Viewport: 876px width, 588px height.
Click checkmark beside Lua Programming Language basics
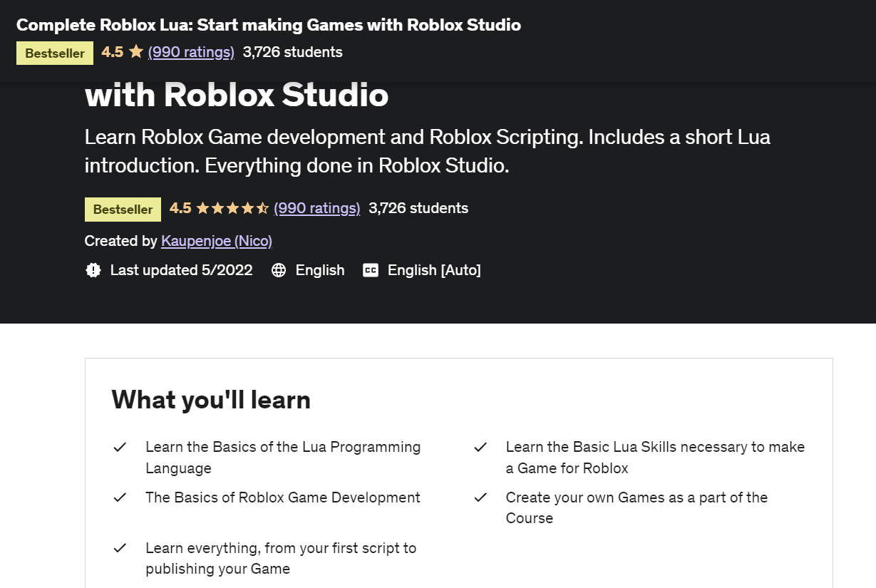pyautogui.click(x=120, y=448)
